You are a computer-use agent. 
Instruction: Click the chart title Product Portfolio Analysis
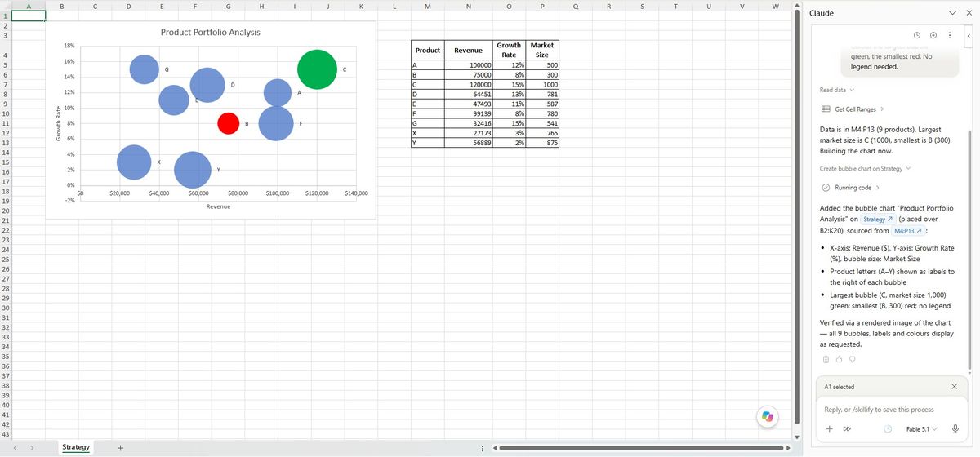211,33
